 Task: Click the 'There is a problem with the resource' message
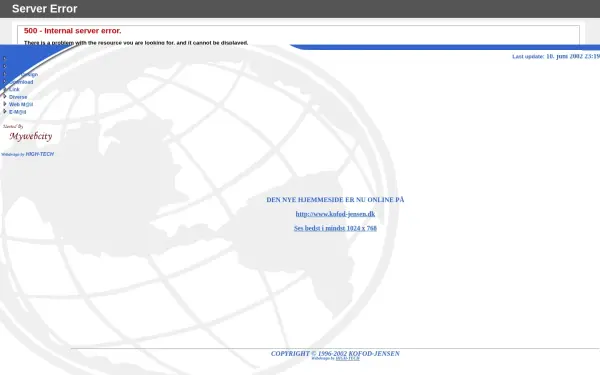click(x=136, y=42)
